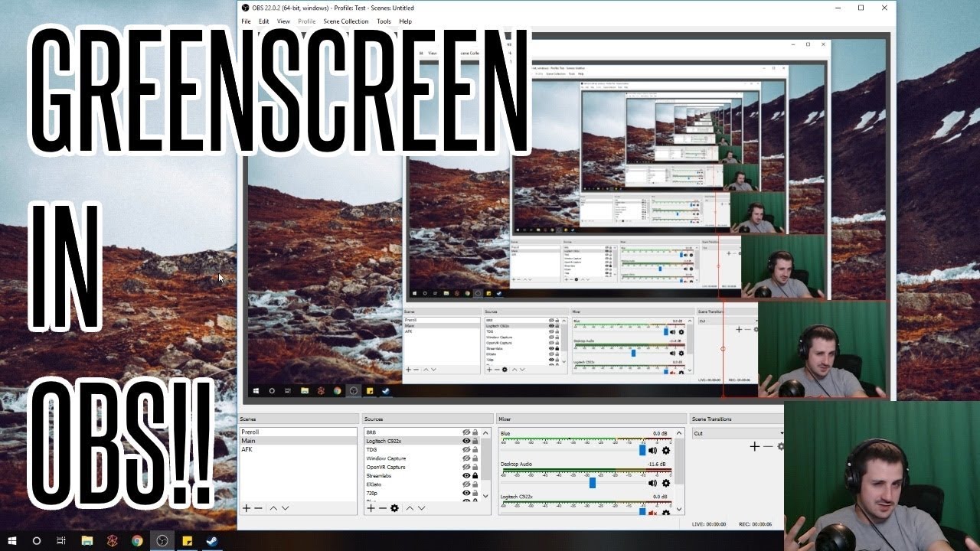Move selected source down in Sources list
The width and height of the screenshot is (980, 551).
point(420,508)
